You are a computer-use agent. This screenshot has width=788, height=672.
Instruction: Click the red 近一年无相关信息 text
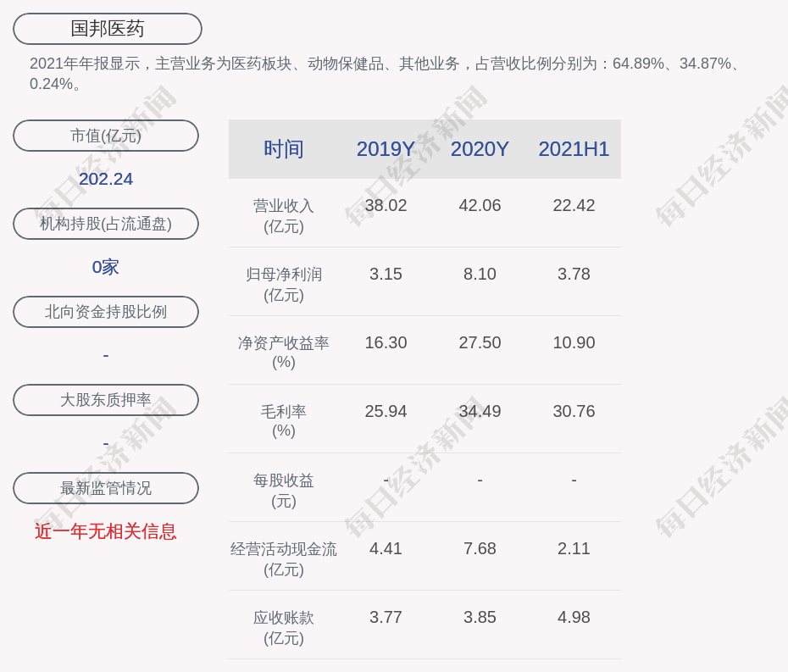[106, 531]
